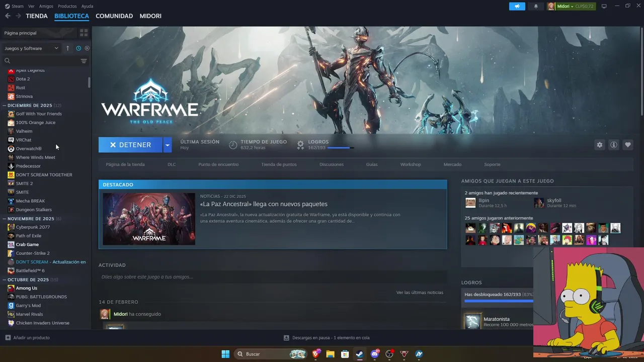
Task: Open the Mercado tab
Action: (452, 164)
